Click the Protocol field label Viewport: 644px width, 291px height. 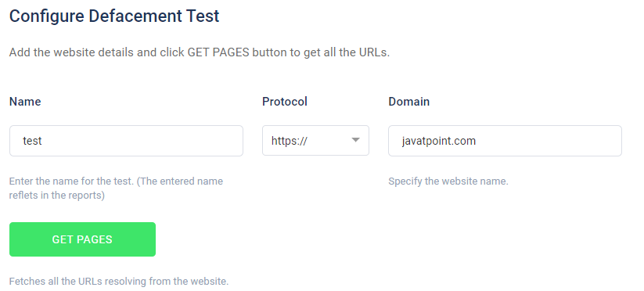pos(285,102)
